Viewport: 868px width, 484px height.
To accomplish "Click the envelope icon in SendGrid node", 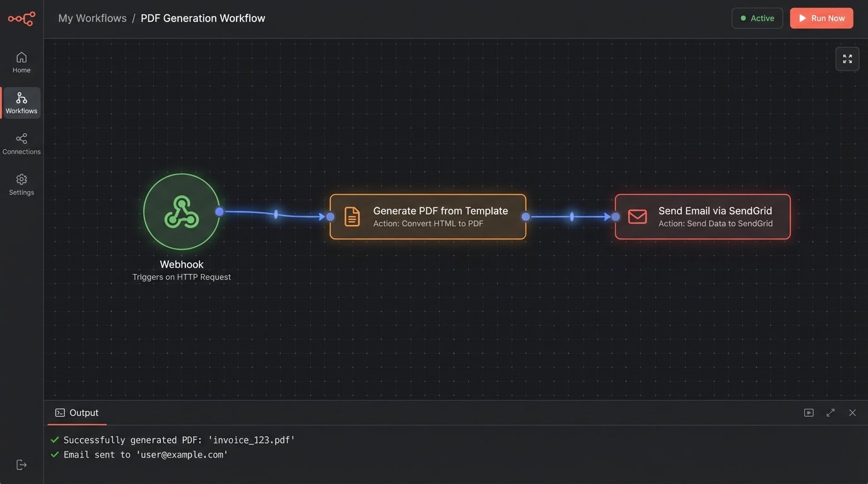I will [x=637, y=217].
